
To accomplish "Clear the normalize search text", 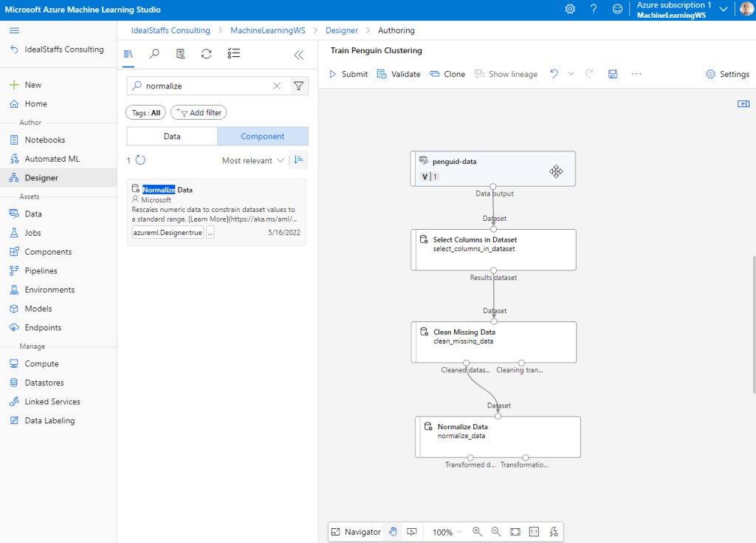I will (x=277, y=86).
